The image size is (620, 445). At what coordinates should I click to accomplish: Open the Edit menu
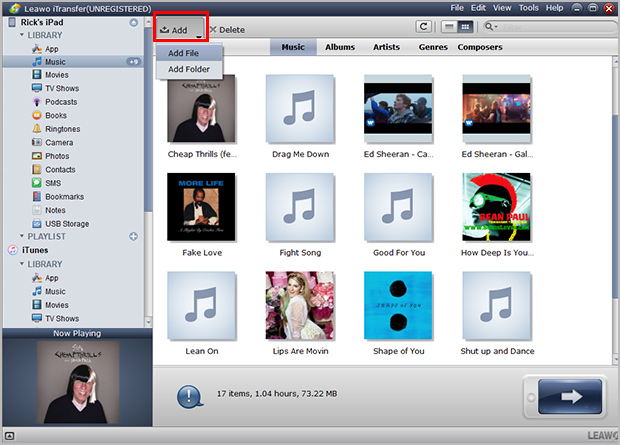click(478, 8)
